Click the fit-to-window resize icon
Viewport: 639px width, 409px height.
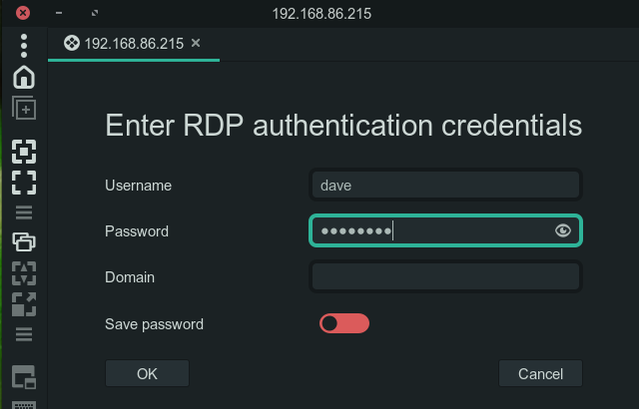[24, 152]
